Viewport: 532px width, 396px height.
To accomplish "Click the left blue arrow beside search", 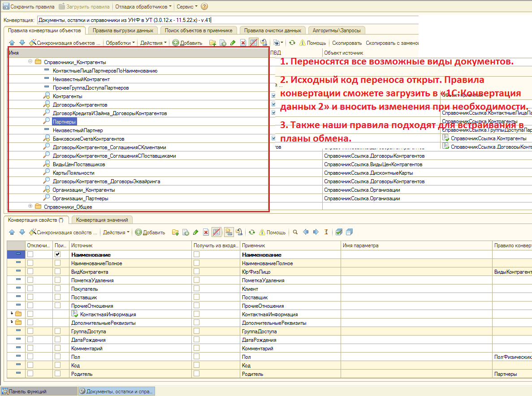I will pyautogui.click(x=306, y=232).
